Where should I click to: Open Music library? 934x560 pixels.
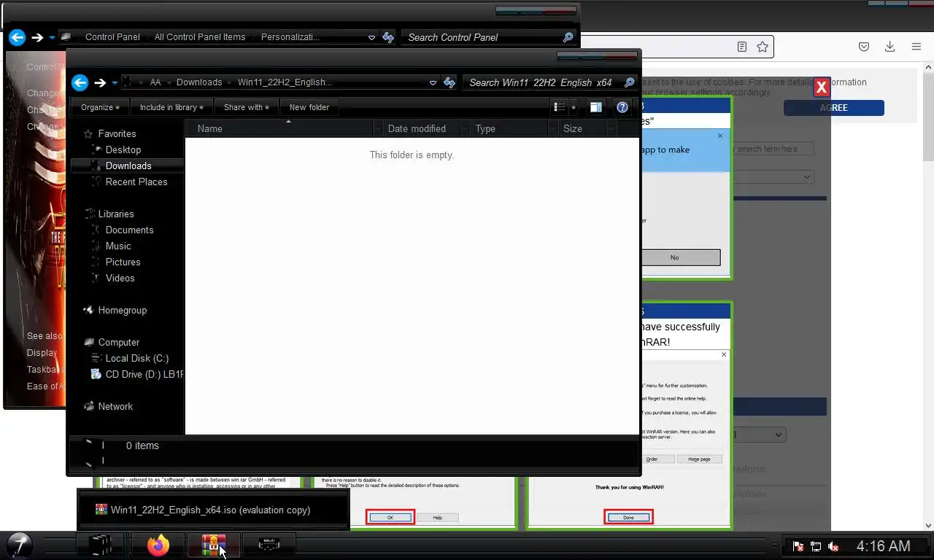pyautogui.click(x=117, y=246)
